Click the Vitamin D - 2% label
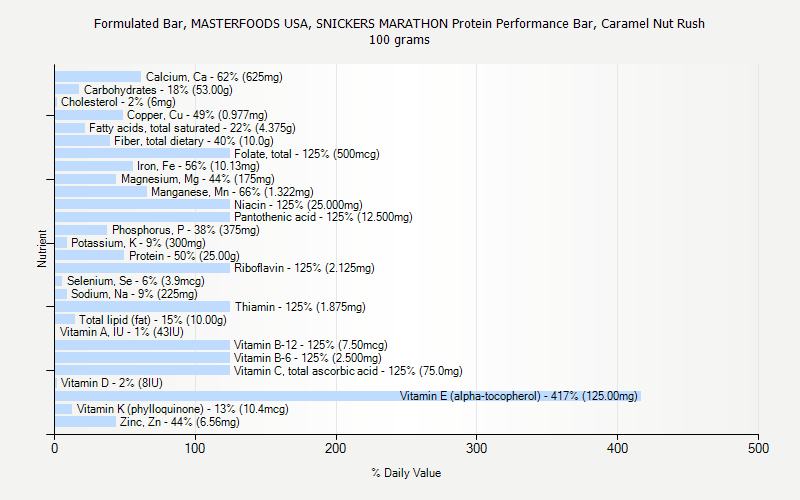This screenshot has width=800, height=500. click(x=112, y=383)
